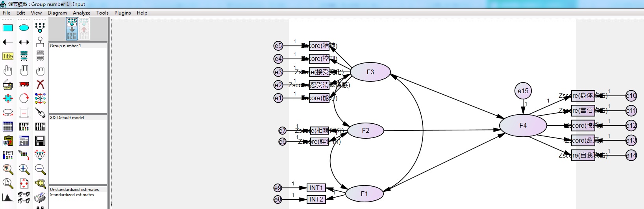Select XX: Default model entry
The height and width of the screenshot is (209, 644).
click(67, 117)
